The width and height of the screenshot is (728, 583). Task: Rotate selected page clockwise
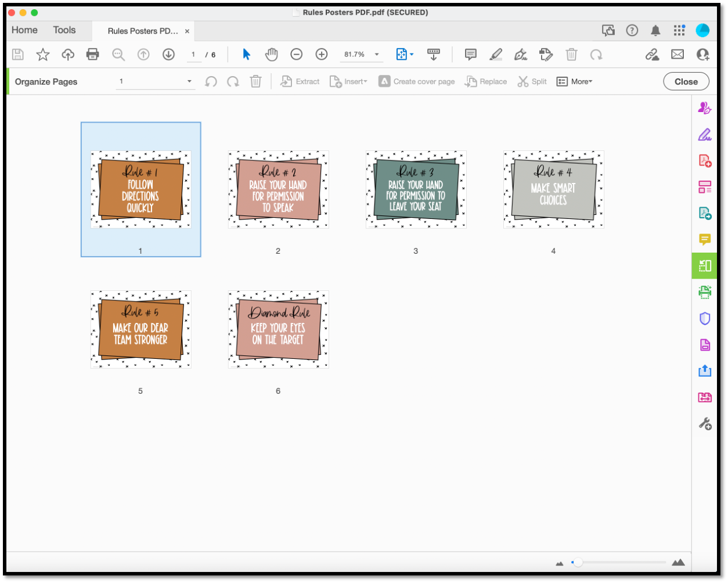click(233, 82)
